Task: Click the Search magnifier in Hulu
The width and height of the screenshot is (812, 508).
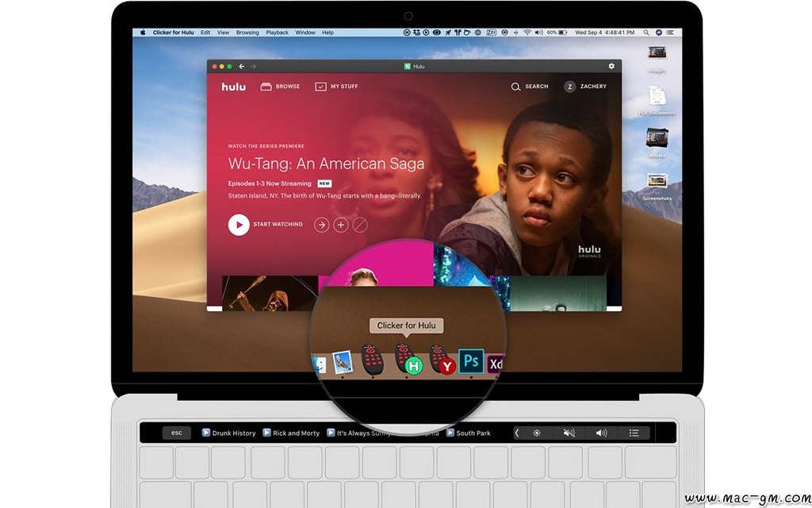Action: pyautogui.click(x=515, y=87)
